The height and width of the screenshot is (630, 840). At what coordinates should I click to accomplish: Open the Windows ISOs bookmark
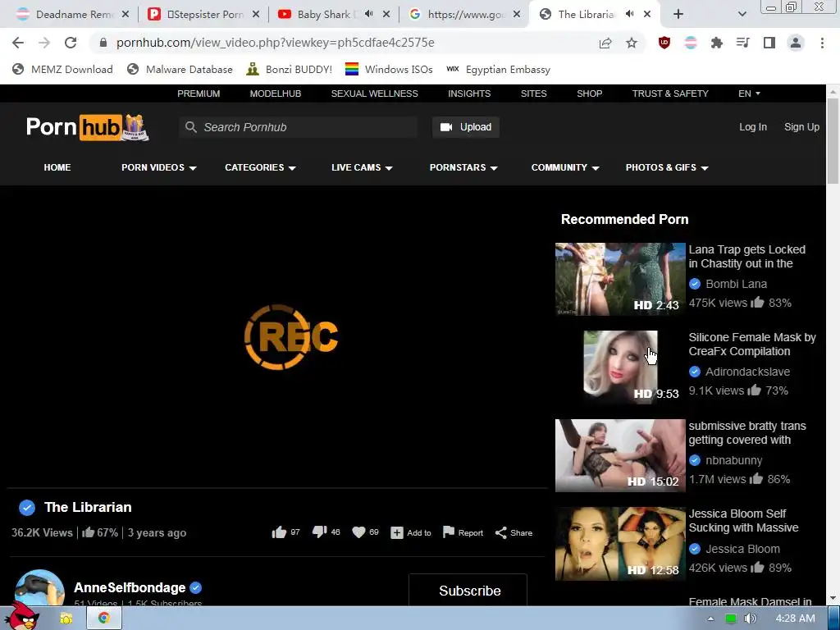click(x=389, y=69)
